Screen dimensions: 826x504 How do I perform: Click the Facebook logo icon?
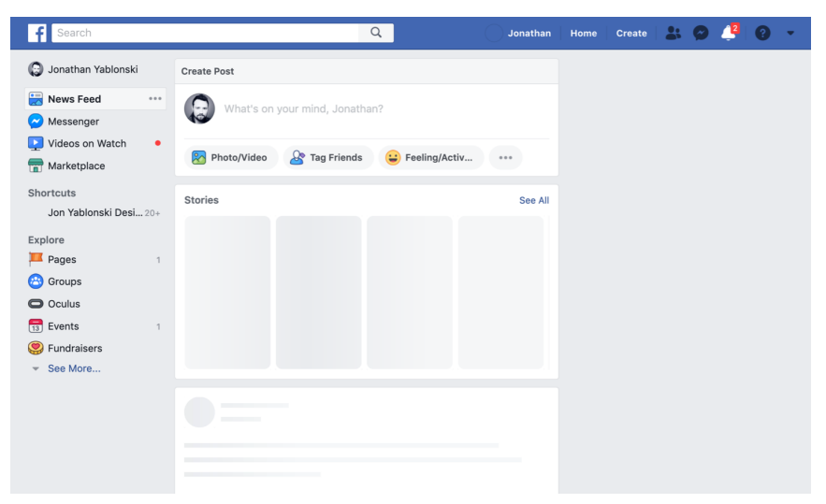click(x=36, y=33)
